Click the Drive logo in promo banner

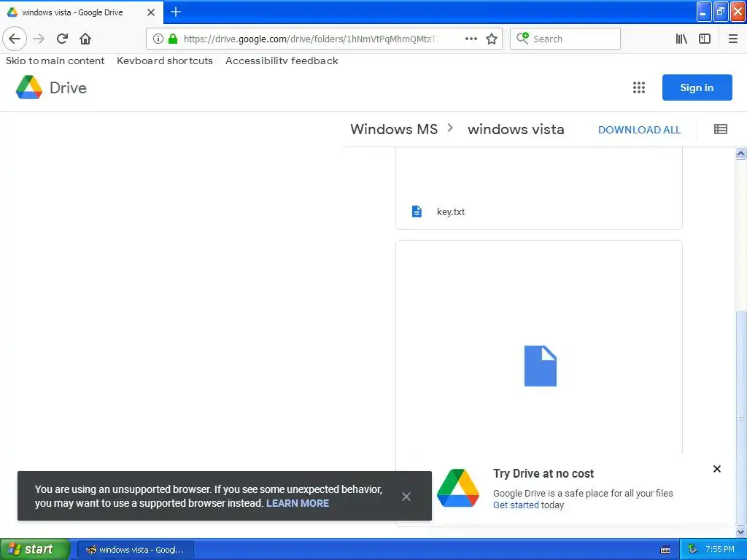(458, 488)
